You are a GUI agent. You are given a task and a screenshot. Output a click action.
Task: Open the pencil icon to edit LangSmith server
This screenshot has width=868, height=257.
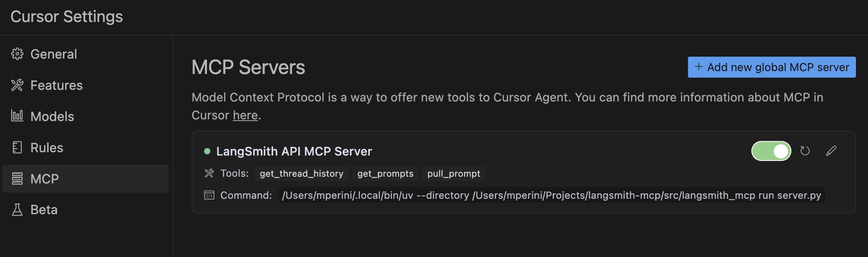[831, 151]
